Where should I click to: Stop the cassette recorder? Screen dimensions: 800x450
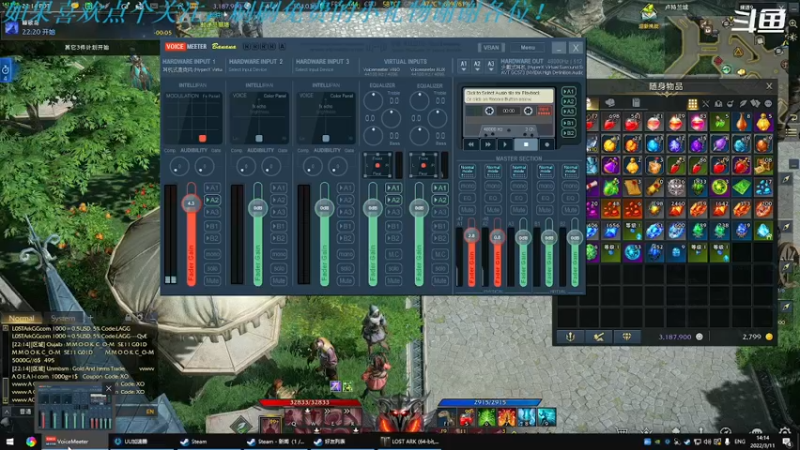click(526, 144)
